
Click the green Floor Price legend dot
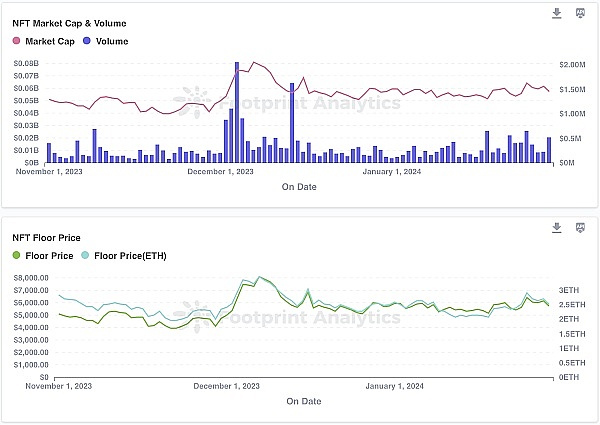(16, 256)
